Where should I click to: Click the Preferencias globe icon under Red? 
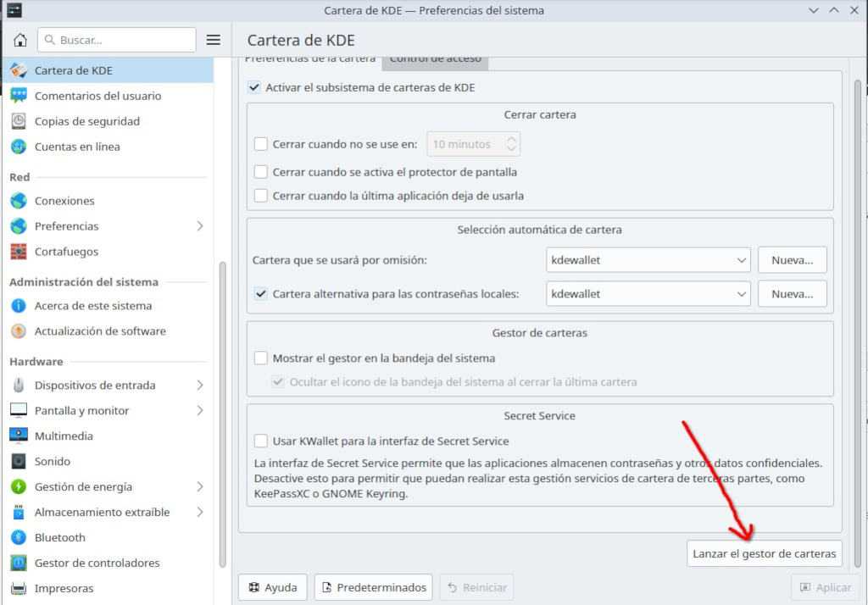(x=19, y=226)
